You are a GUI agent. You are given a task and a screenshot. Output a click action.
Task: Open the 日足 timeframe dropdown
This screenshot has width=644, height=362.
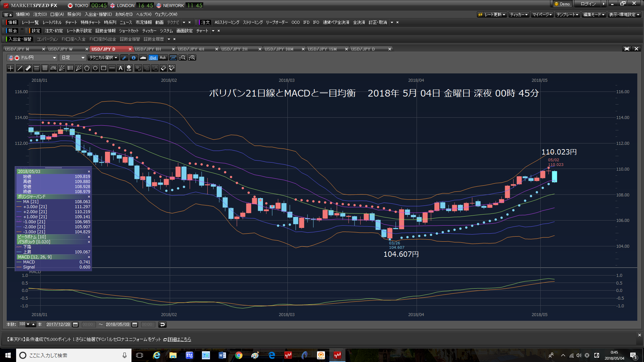pyautogui.click(x=73, y=58)
